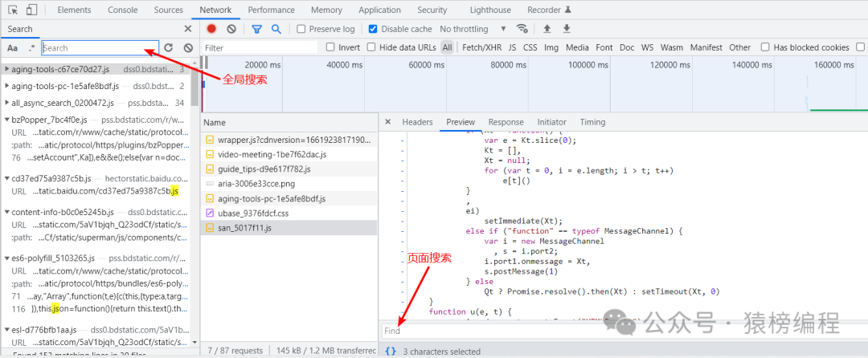The height and width of the screenshot is (358, 868).
Task: Toggle the network filter funnel icon
Action: point(257,29)
